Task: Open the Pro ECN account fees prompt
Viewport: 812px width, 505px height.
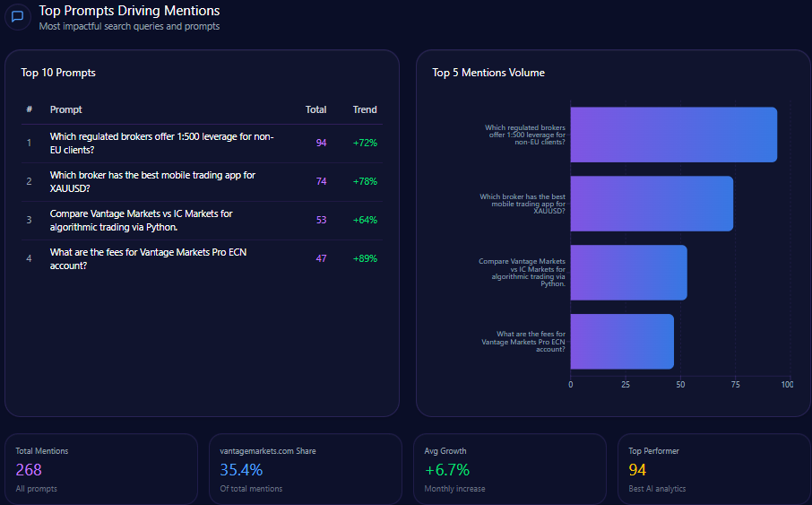Action: (148, 258)
